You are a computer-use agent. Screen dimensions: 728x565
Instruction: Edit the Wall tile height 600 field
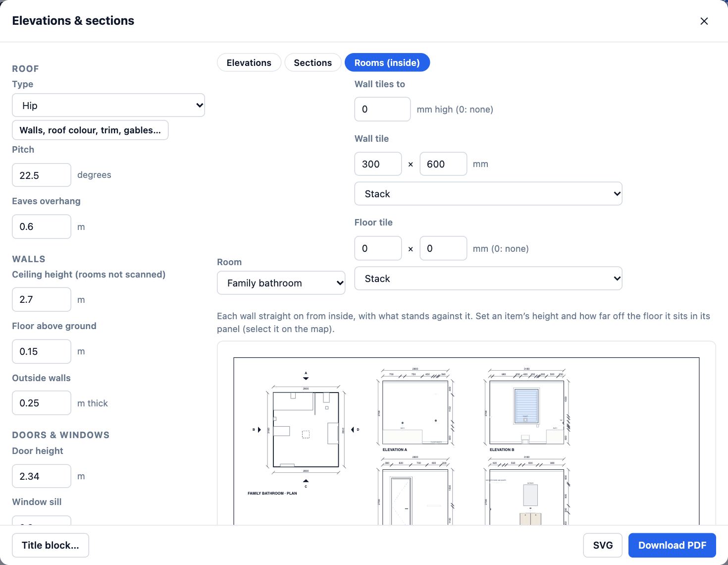tap(443, 164)
